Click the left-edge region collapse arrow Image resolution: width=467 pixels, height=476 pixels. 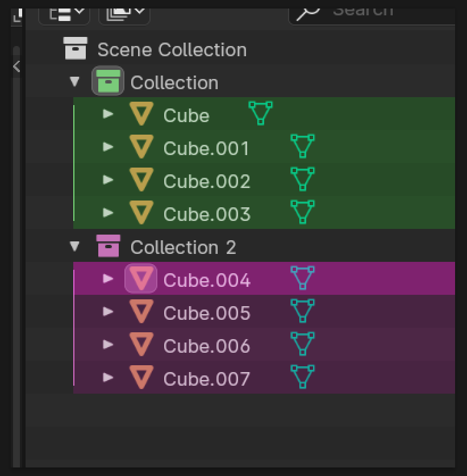(16, 66)
